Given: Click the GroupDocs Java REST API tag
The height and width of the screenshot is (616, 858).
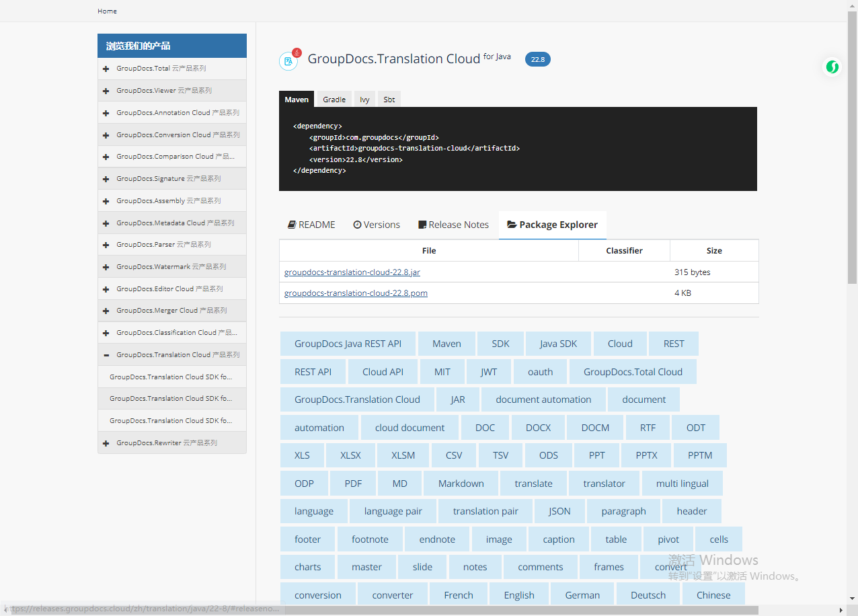Looking at the screenshot, I should 348,344.
